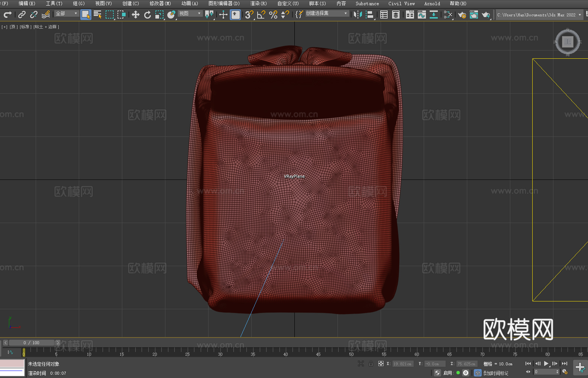Click the time slider 0 / 100 handle
This screenshot has height=378, width=588.
click(x=32, y=343)
